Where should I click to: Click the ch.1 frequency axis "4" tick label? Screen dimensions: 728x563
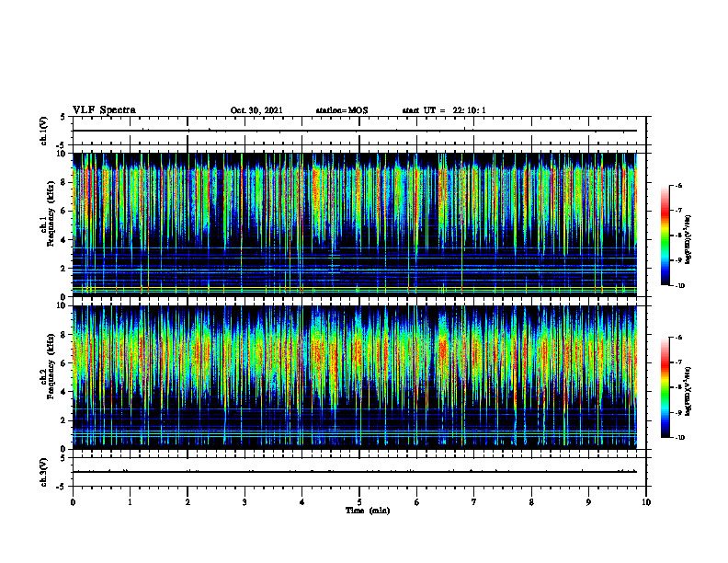click(64, 240)
